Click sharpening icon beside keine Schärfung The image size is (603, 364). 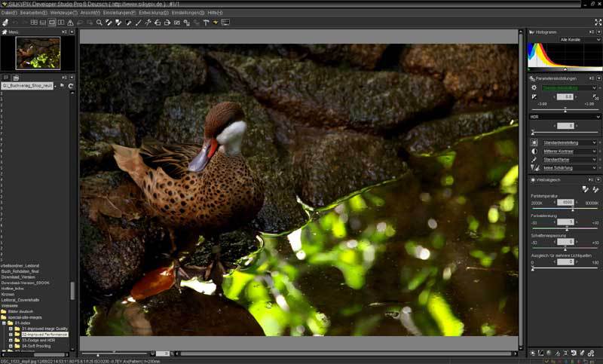click(535, 168)
